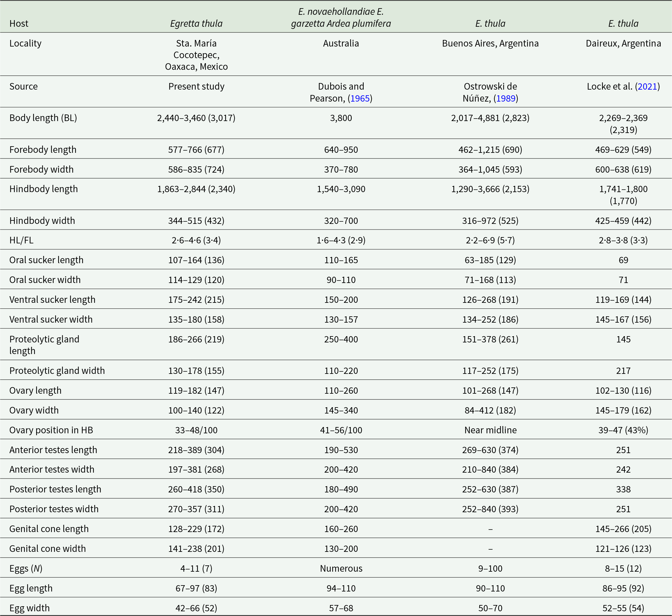
Task: Open the 1989 citation link
Action: click(x=506, y=98)
